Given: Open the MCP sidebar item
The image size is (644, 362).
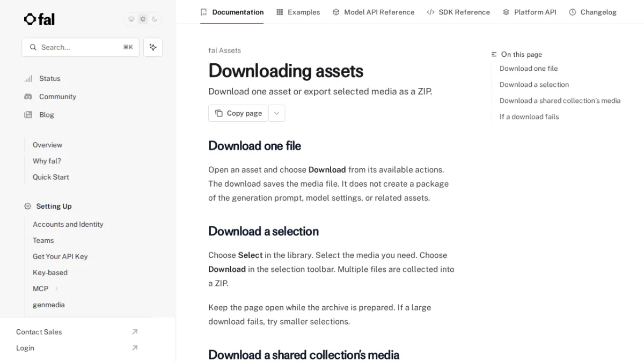Looking at the screenshot, I should coord(40,289).
